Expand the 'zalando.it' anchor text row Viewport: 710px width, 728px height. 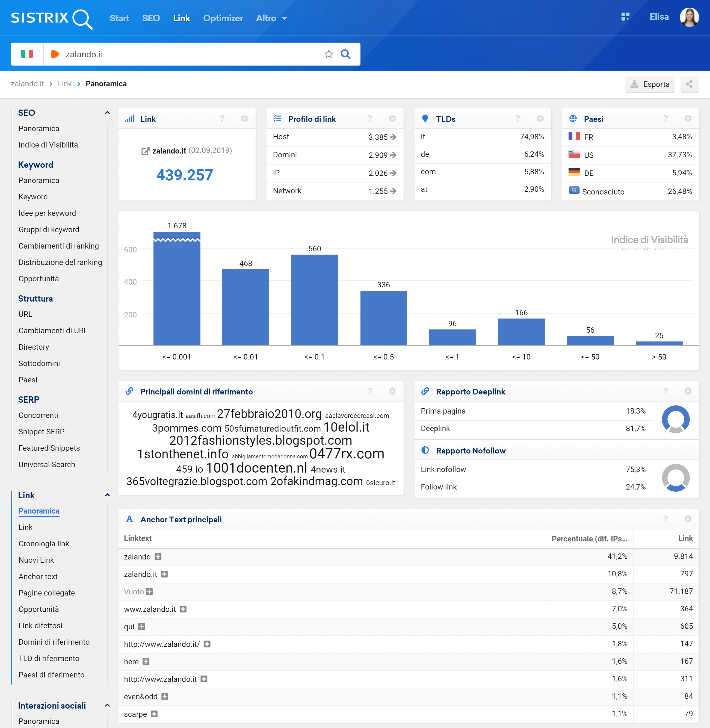(164, 574)
